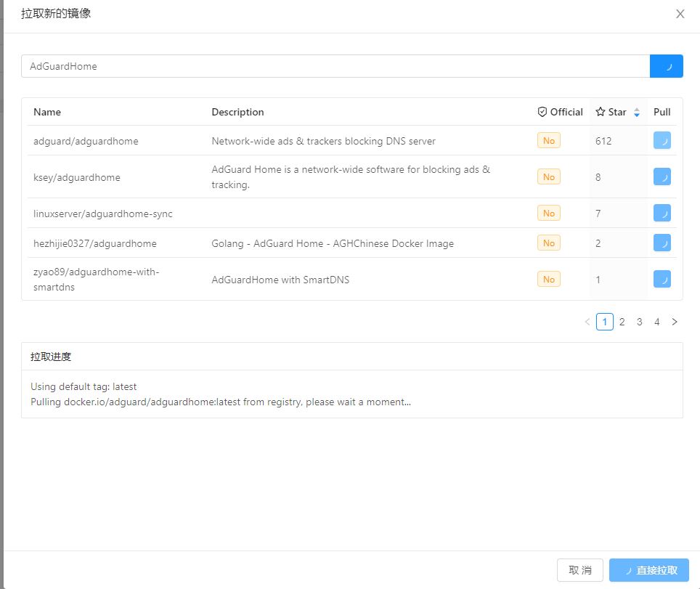Click the ksey/adguardhome description text
Viewport: 700px width, 589px height.
[x=351, y=176]
